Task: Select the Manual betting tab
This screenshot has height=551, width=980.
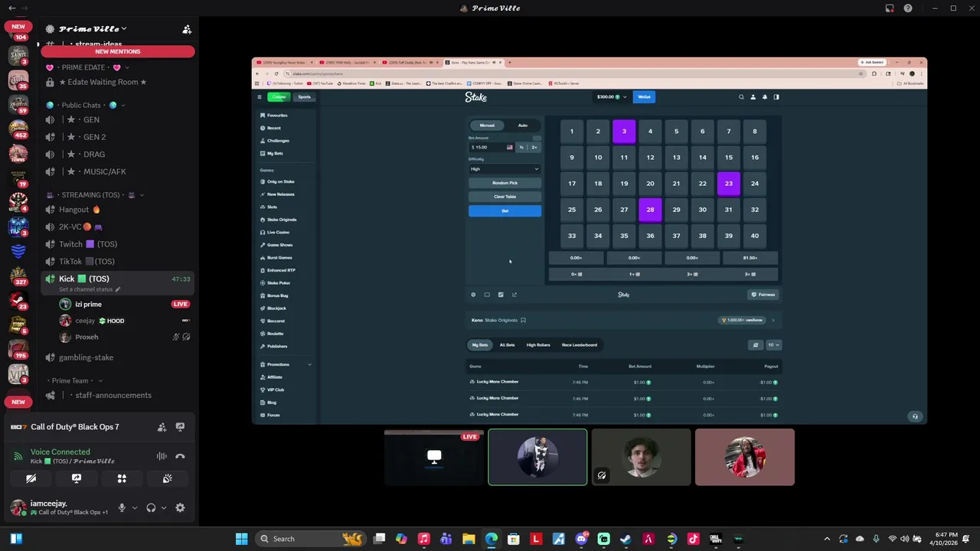Action: tap(487, 126)
